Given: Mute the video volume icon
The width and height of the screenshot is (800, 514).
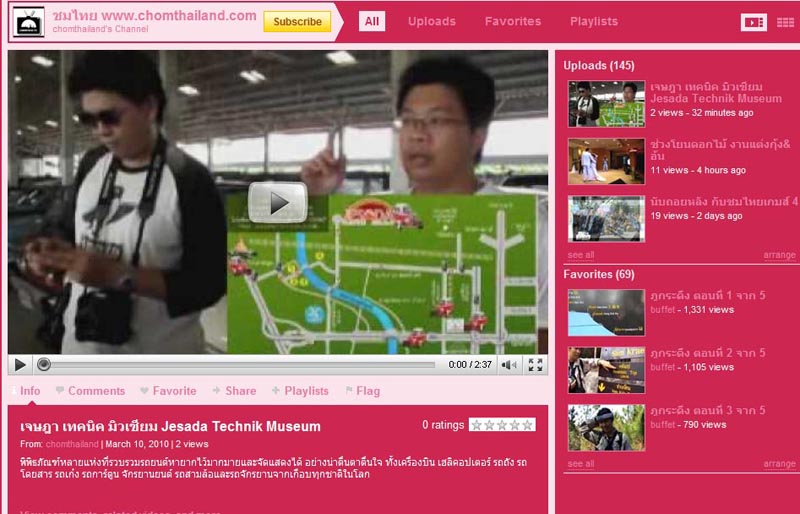Looking at the screenshot, I should pyautogui.click(x=509, y=365).
